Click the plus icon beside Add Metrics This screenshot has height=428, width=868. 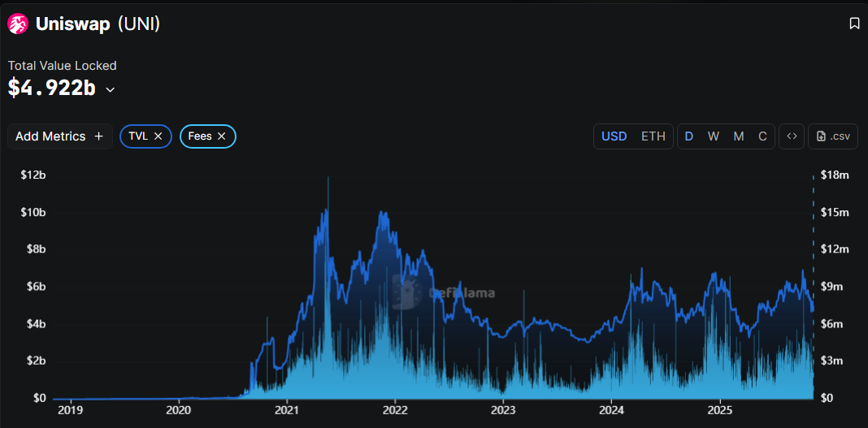(x=99, y=136)
